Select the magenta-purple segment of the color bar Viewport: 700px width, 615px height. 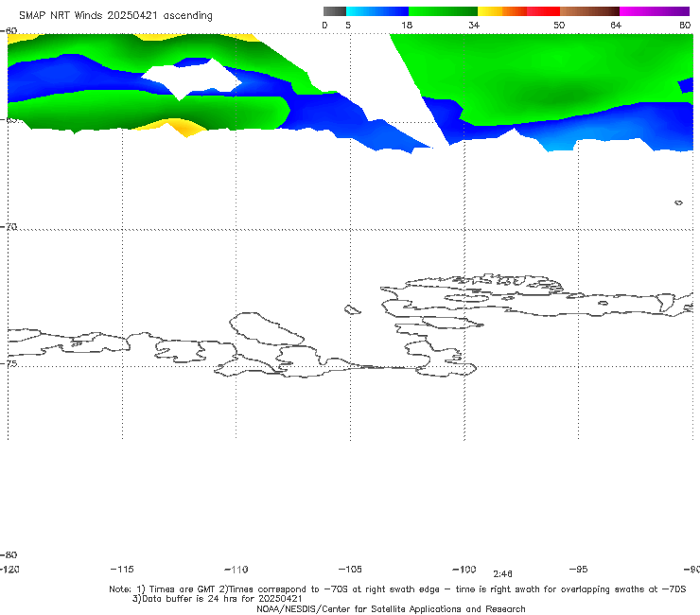pos(655,11)
